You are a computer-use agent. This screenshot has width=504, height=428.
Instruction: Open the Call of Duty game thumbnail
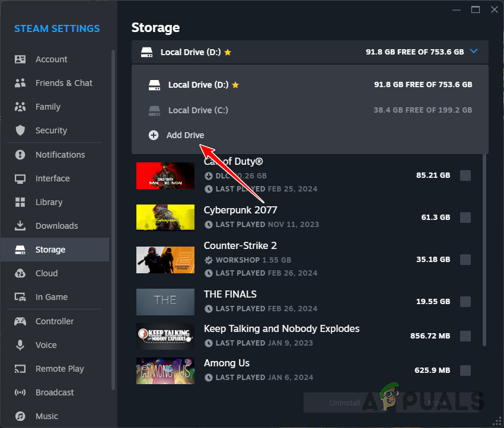coord(165,175)
